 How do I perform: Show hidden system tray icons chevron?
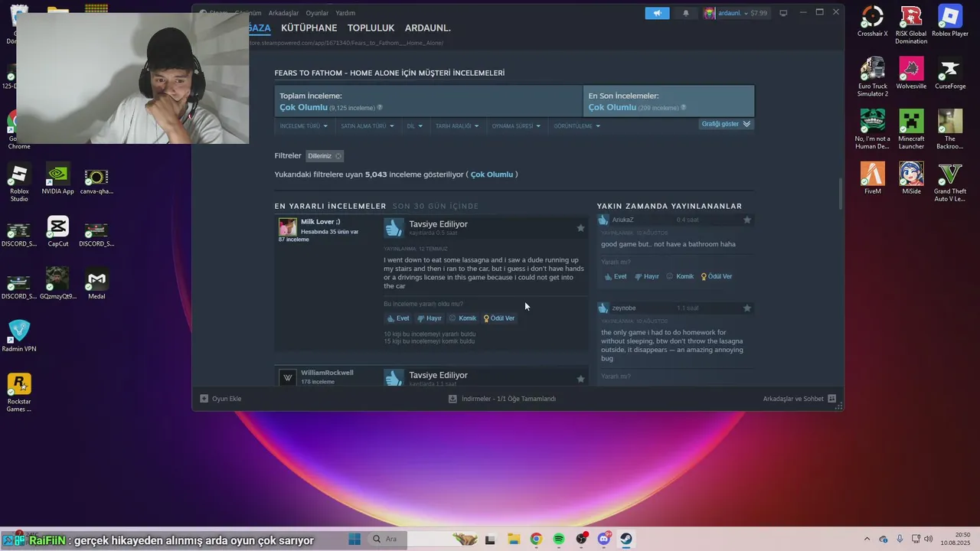pyautogui.click(x=867, y=540)
